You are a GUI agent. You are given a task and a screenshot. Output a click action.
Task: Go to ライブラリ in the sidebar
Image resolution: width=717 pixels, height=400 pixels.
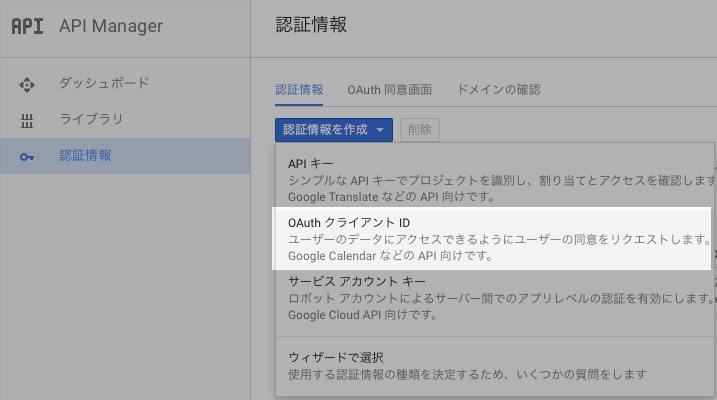91,119
